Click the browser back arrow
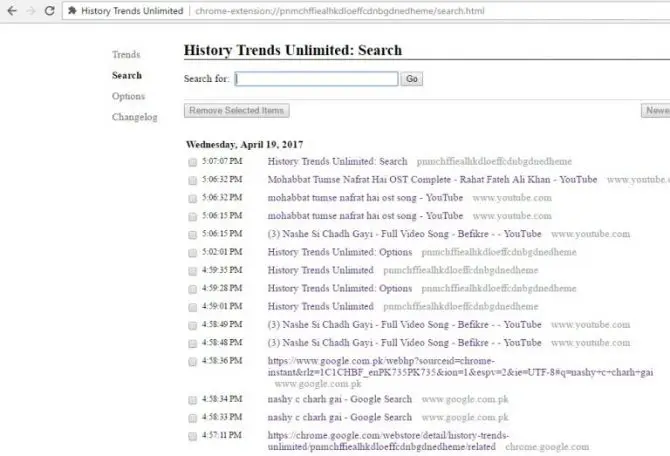Viewport: 670px width, 456px height. pos(12,11)
